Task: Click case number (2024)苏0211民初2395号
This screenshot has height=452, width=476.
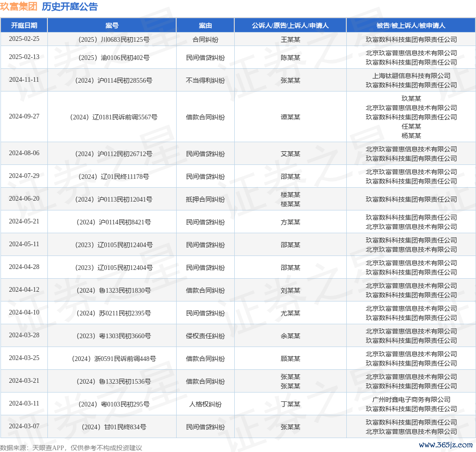Action: pos(113,313)
